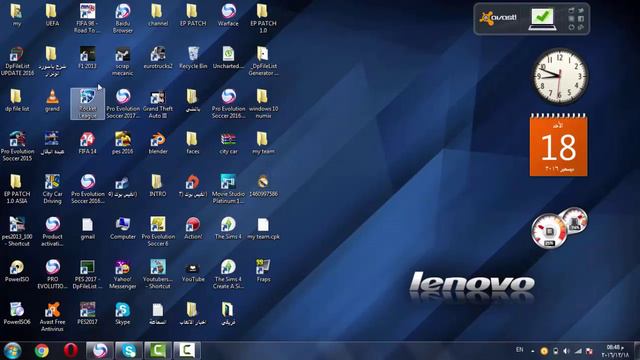The width and height of the screenshot is (640, 360).
Task: Launch blender shortcut
Action: [158, 143]
